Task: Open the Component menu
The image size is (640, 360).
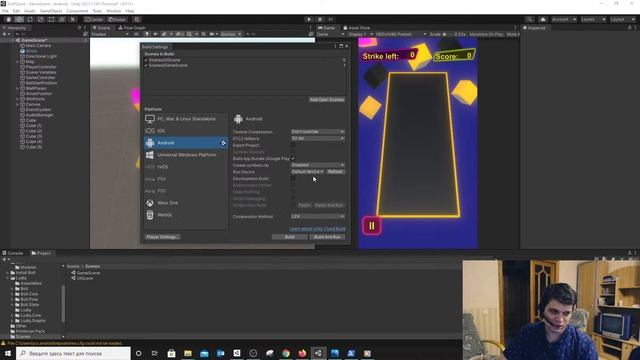Action: tap(77, 11)
